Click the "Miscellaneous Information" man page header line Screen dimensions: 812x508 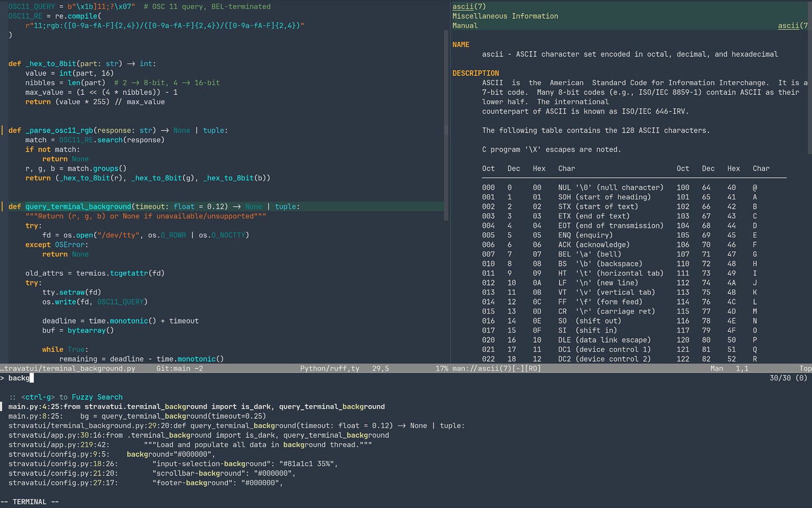[505, 16]
